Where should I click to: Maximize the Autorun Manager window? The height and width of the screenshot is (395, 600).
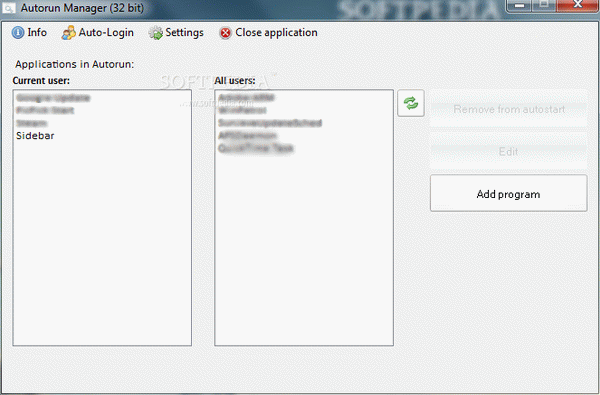(543, 5)
